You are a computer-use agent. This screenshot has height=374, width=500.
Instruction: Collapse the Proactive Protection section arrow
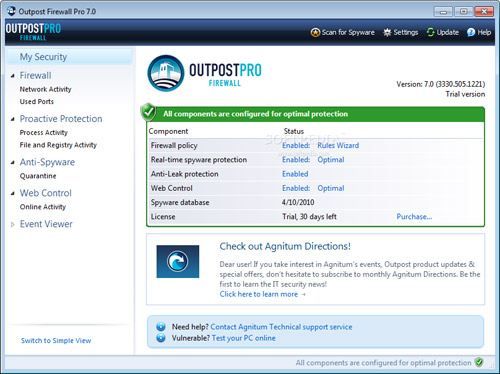coord(12,119)
